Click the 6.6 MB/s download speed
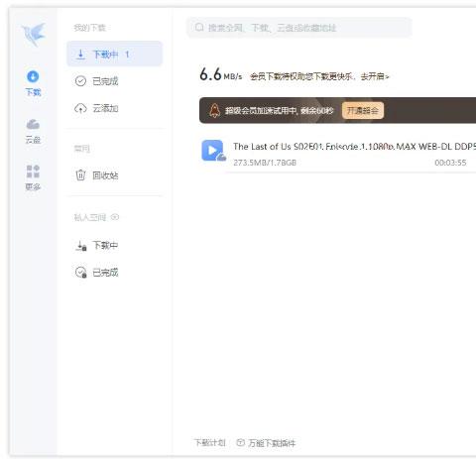The image size is (476, 459). coord(220,74)
